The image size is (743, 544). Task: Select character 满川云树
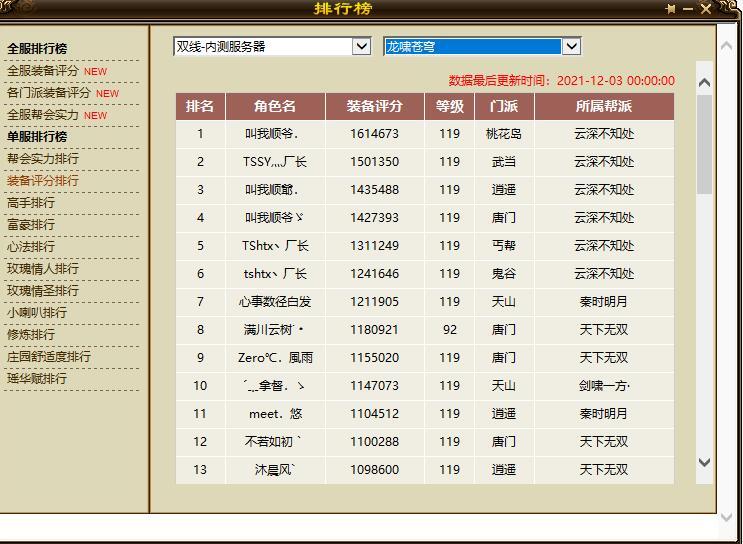coord(274,330)
